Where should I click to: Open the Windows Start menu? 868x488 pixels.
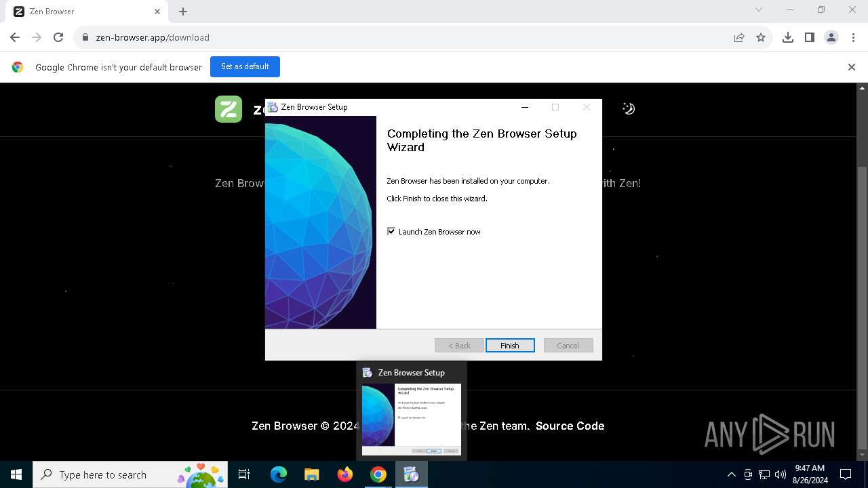pos(16,474)
